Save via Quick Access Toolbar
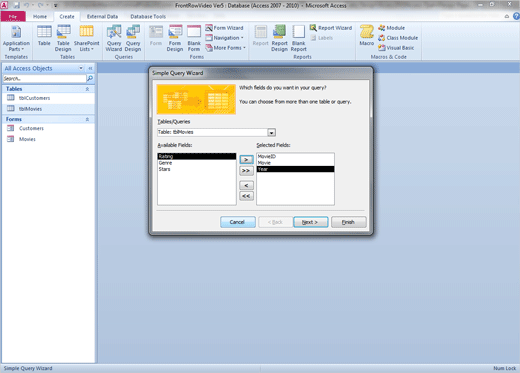 (x=16, y=5)
